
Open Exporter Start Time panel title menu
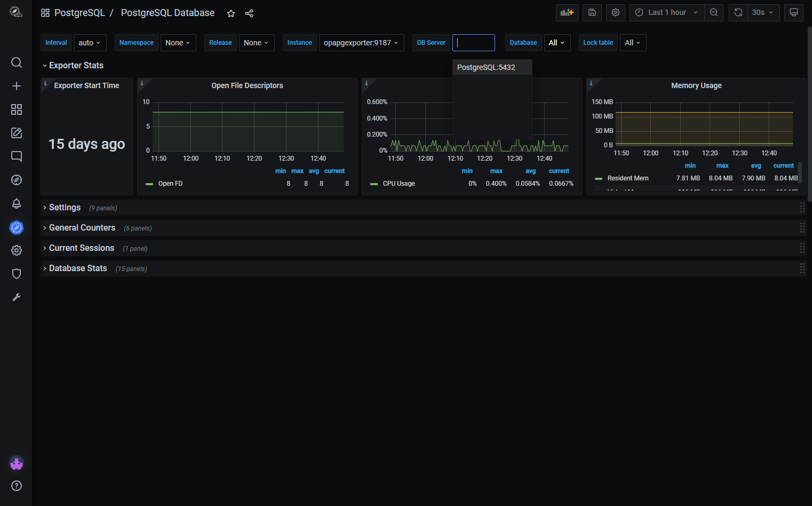coord(86,85)
